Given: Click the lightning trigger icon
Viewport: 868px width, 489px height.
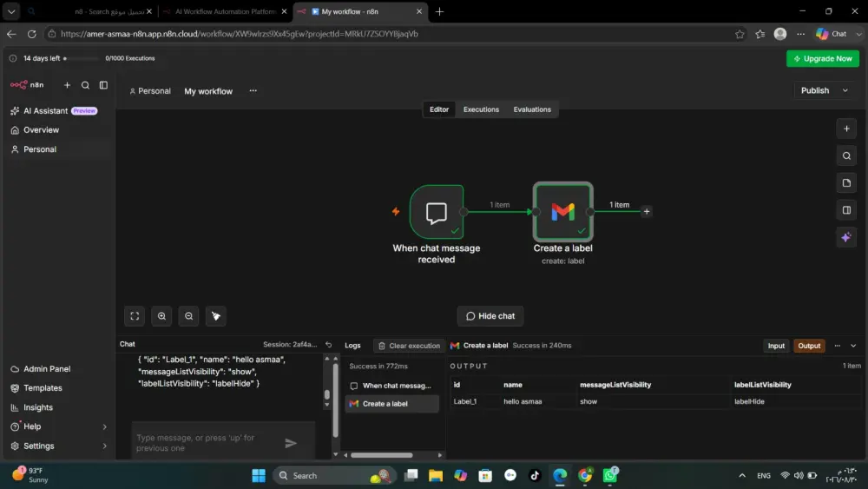Looking at the screenshot, I should coord(396,212).
